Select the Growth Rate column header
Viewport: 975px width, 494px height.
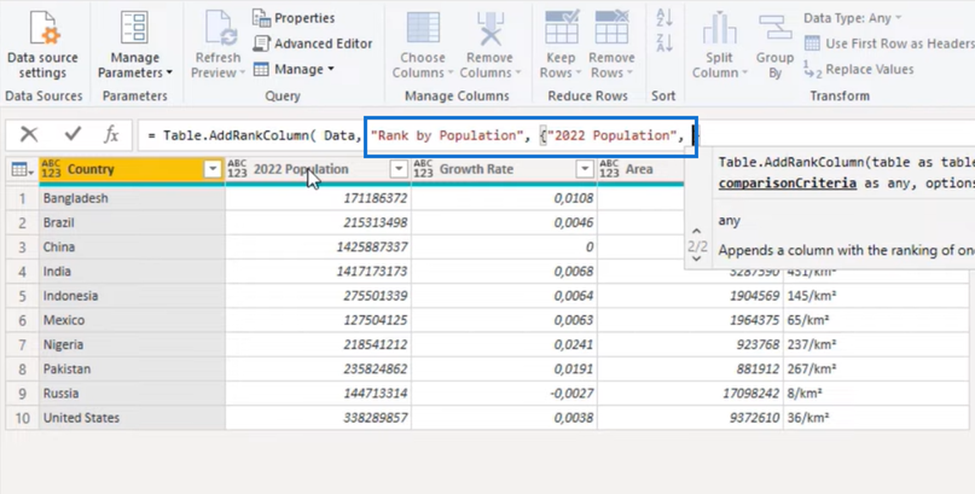point(504,169)
